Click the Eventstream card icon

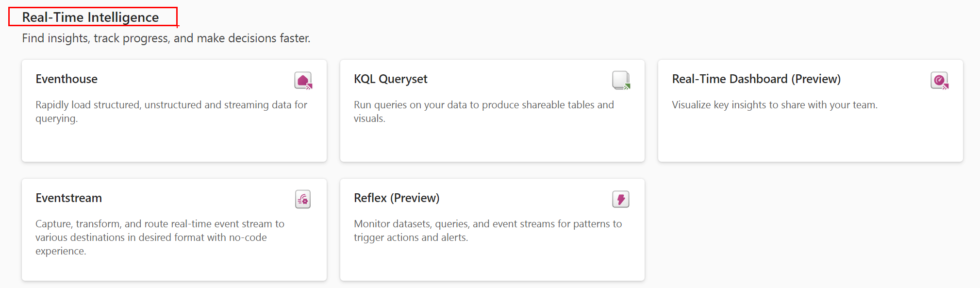tap(303, 199)
